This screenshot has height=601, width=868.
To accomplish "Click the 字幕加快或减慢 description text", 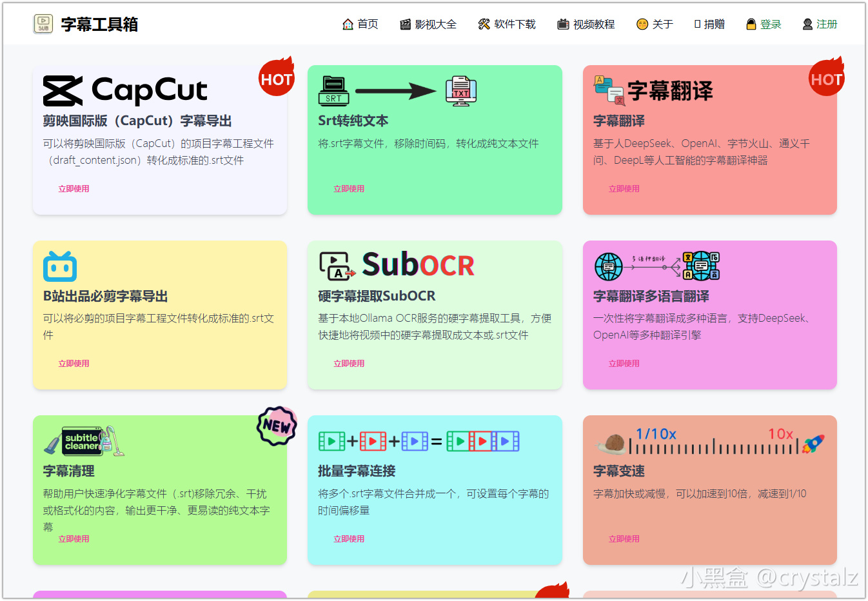I will pyautogui.click(x=700, y=494).
